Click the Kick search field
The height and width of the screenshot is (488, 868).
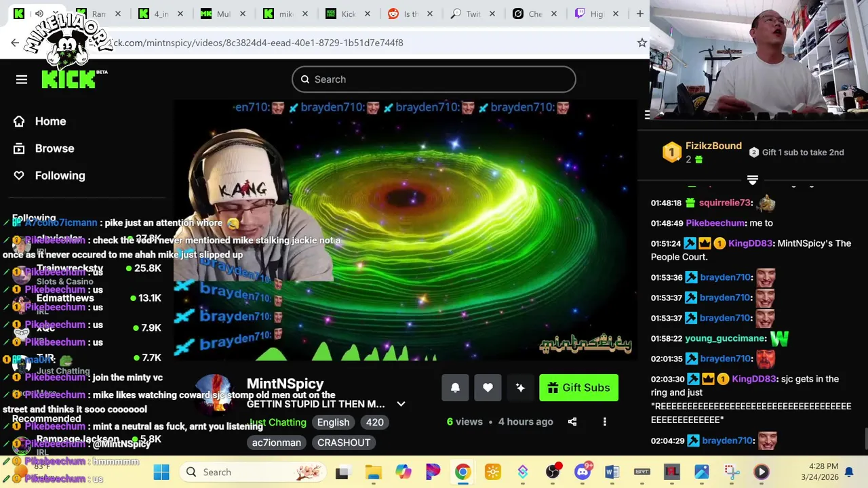(x=434, y=79)
